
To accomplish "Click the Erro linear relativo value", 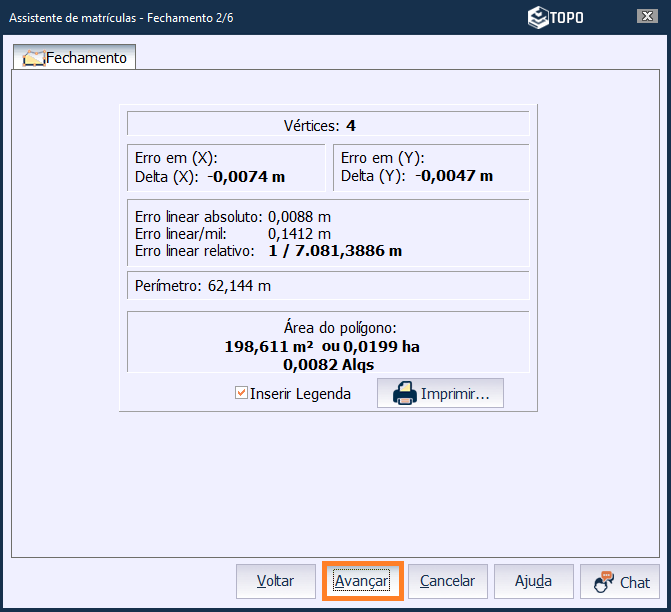I will [335, 251].
